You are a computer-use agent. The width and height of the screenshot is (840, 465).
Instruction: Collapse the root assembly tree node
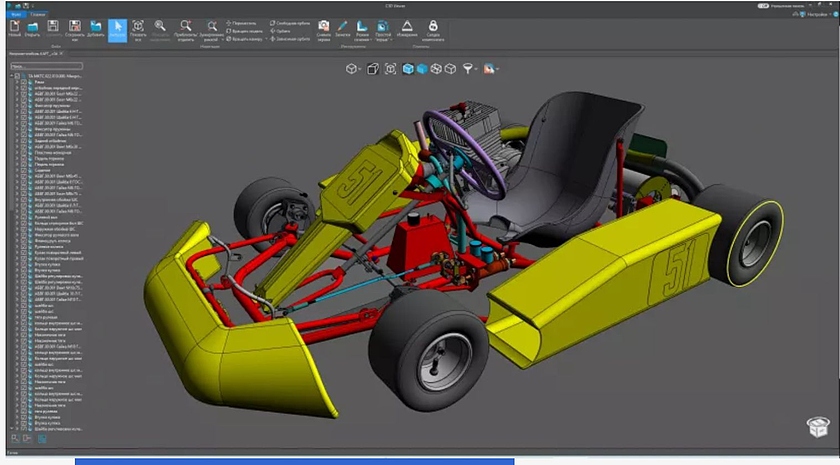click(12, 75)
